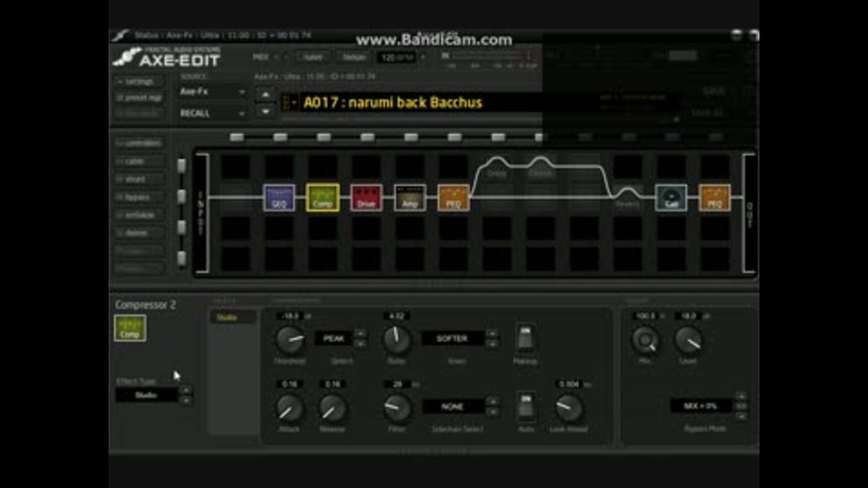This screenshot has height=488, width=868.
Task: Step Effect Type Studio selector up
Action: (186, 390)
